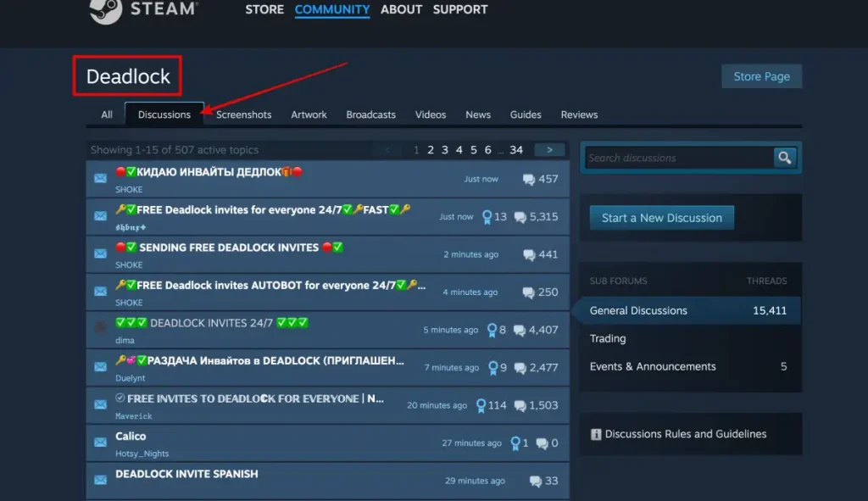Switch to the Guides tab
Image resolution: width=868 pixels, height=501 pixels.
tap(526, 114)
